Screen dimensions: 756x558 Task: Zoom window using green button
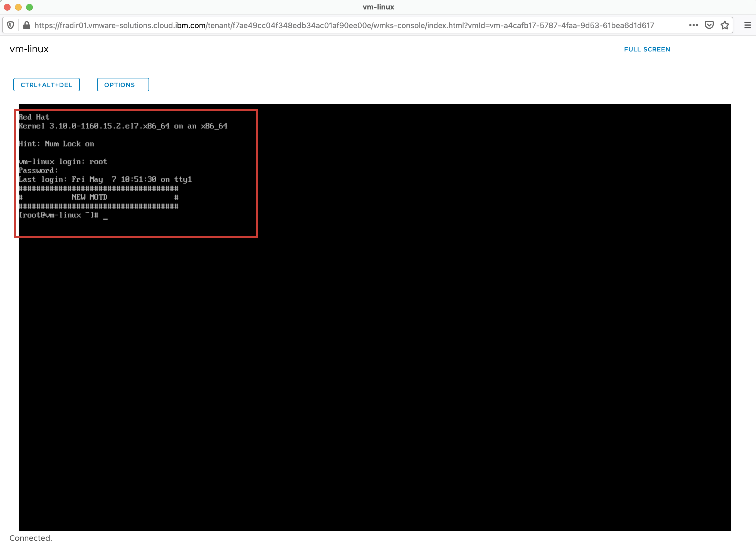[29, 7]
